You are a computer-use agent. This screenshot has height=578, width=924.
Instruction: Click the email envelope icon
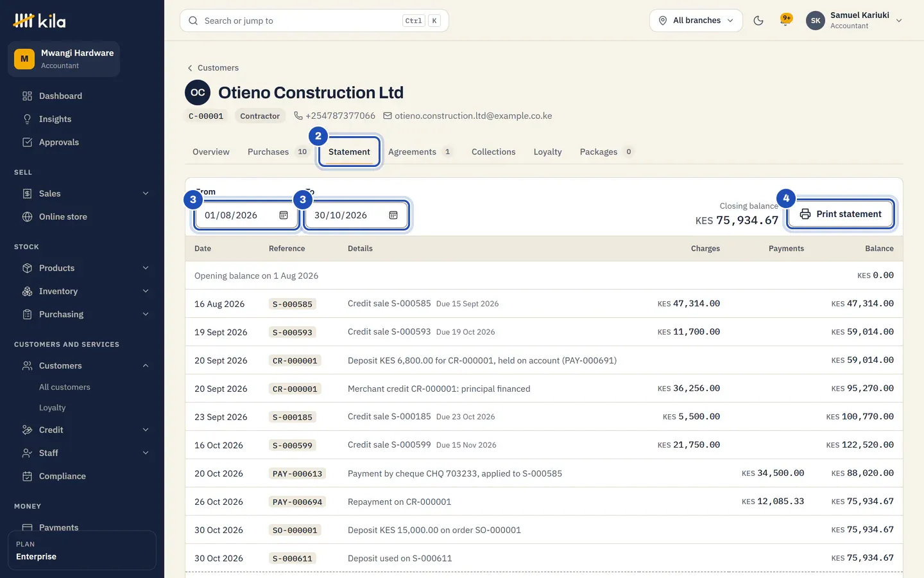tap(388, 116)
